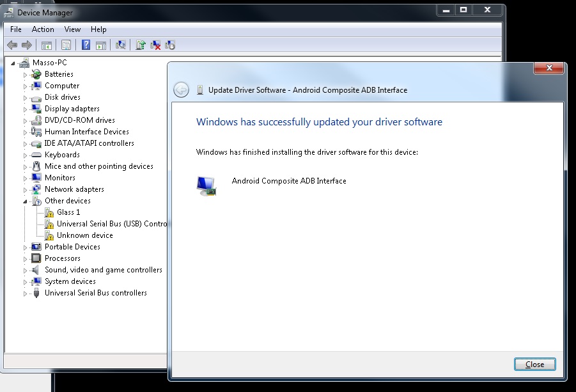Click the Glass 1 warning device icon
576x392 pixels.
[49, 212]
